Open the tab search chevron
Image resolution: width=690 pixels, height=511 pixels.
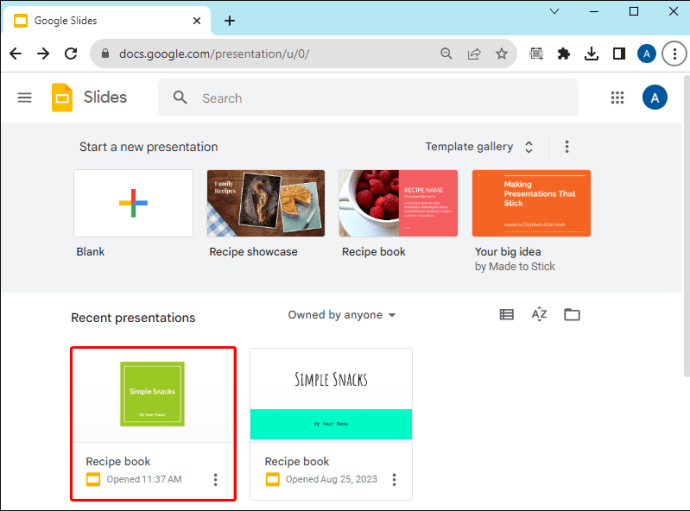click(554, 11)
